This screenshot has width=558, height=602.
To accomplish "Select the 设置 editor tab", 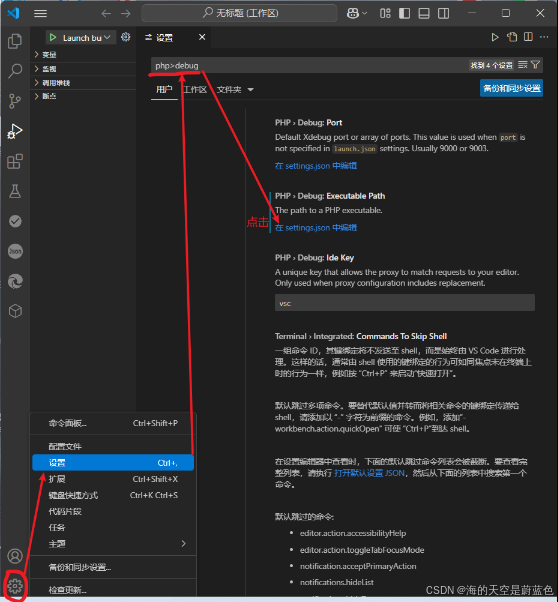I will coord(164,37).
